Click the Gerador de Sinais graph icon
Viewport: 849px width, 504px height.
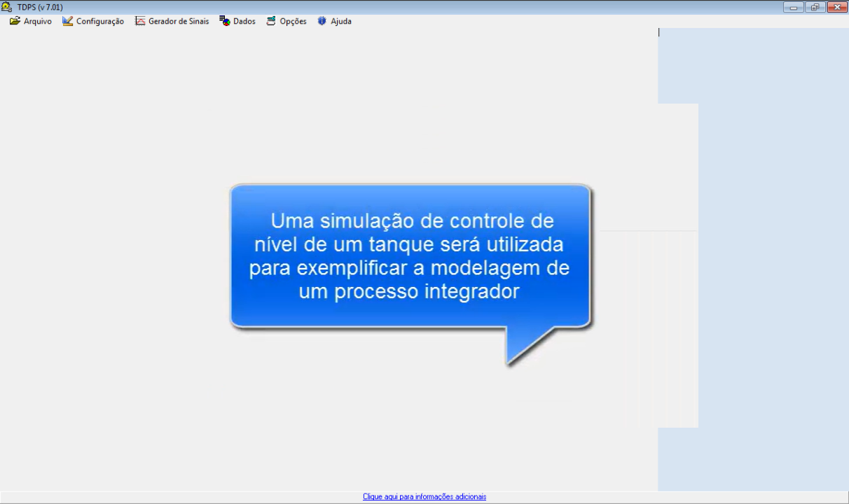(140, 21)
